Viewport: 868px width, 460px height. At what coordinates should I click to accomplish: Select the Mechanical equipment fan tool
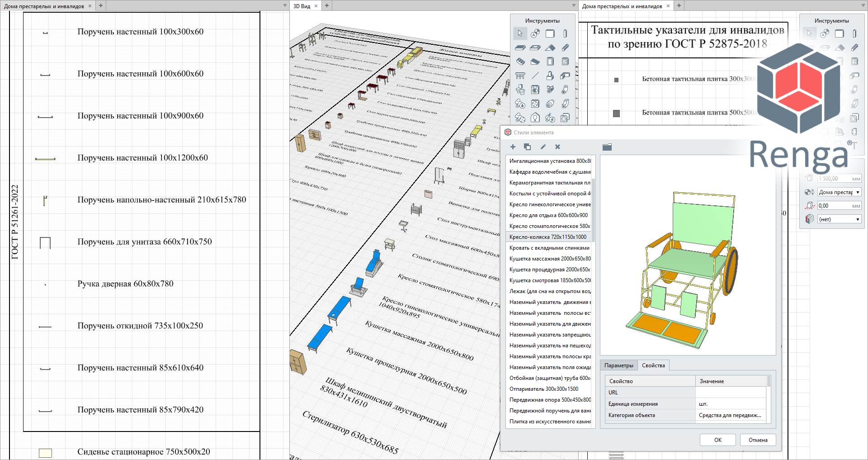click(x=535, y=104)
